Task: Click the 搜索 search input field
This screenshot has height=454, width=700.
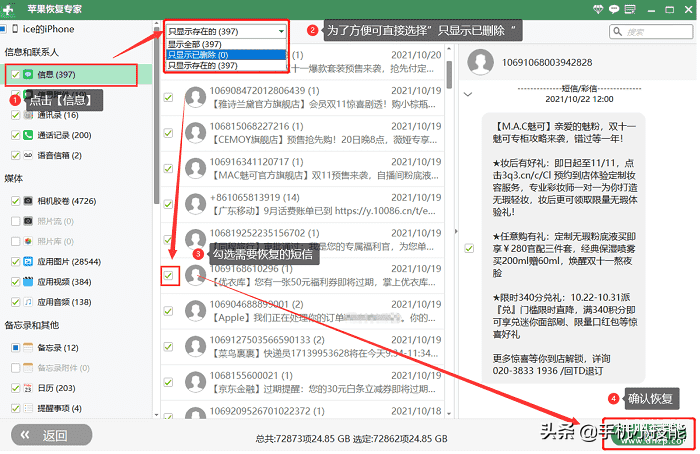Action: coord(651,32)
